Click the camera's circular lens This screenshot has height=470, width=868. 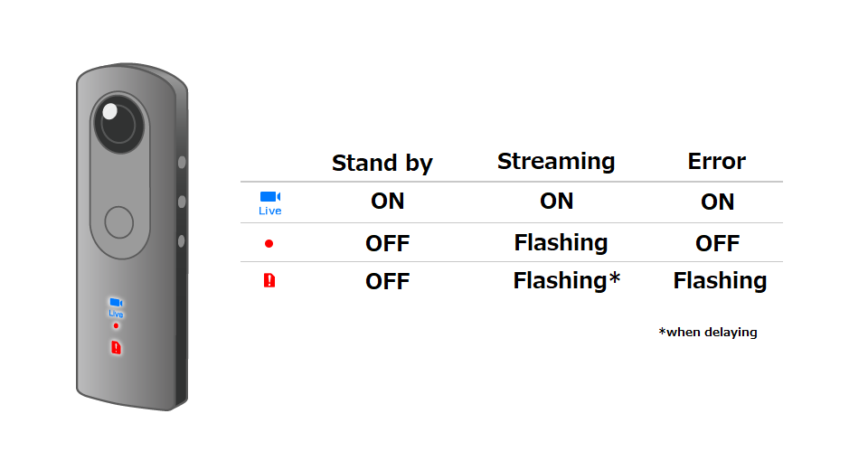click(x=119, y=124)
